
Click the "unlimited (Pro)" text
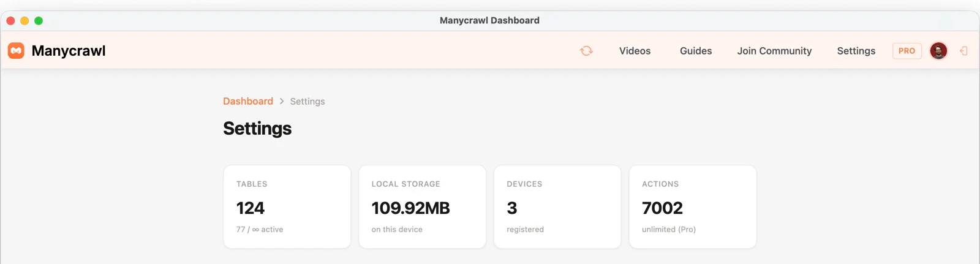[669, 229]
